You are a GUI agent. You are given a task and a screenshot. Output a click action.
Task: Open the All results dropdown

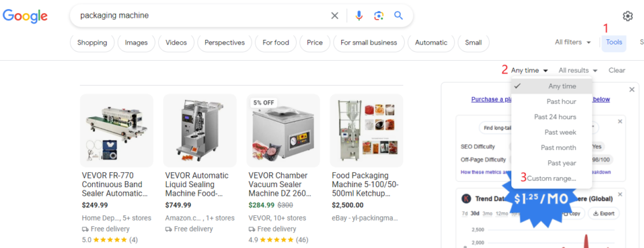(578, 70)
